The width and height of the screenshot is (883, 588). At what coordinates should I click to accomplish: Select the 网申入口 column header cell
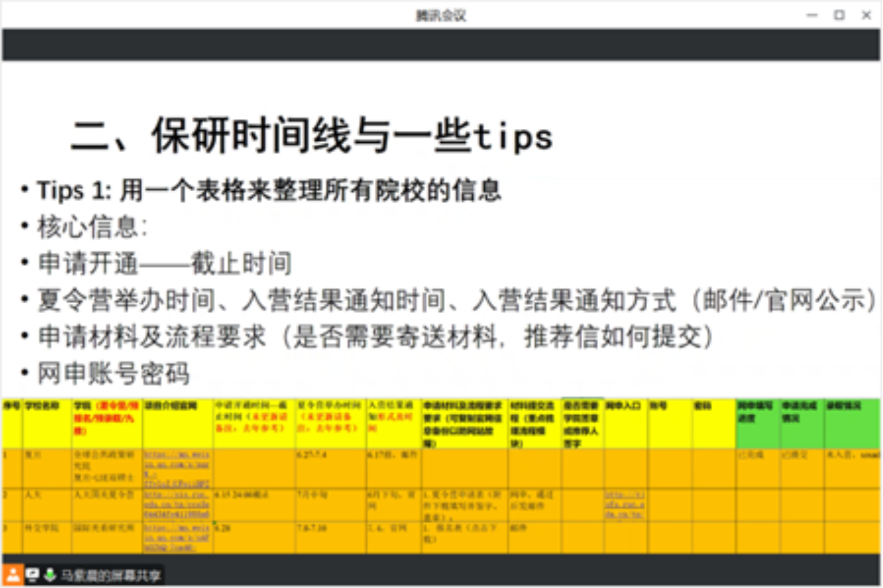point(626,423)
